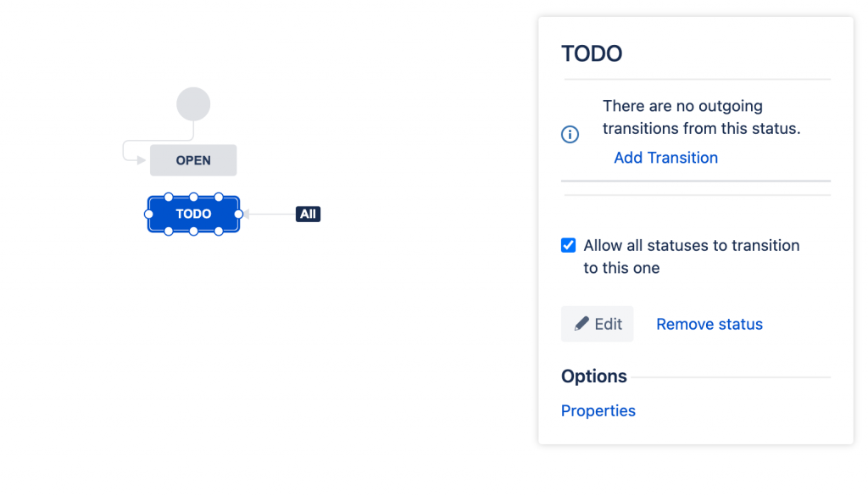The height and width of the screenshot is (496, 868).
Task: Click the arrowhead pointing into the OPEN status
Action: [x=141, y=160]
